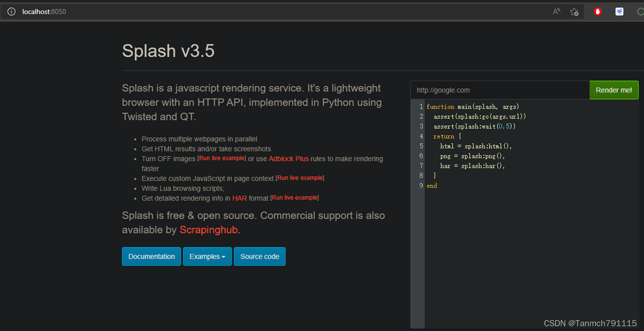Follow the Scrapinghub link
This screenshot has height=331, width=644.
pos(209,230)
